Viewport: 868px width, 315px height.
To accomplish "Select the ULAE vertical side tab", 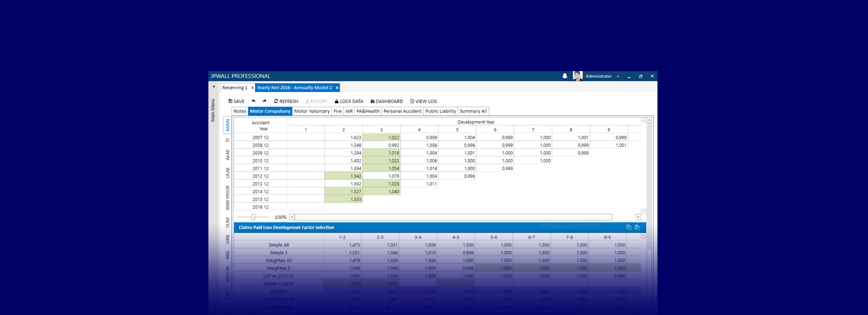I will (228, 173).
